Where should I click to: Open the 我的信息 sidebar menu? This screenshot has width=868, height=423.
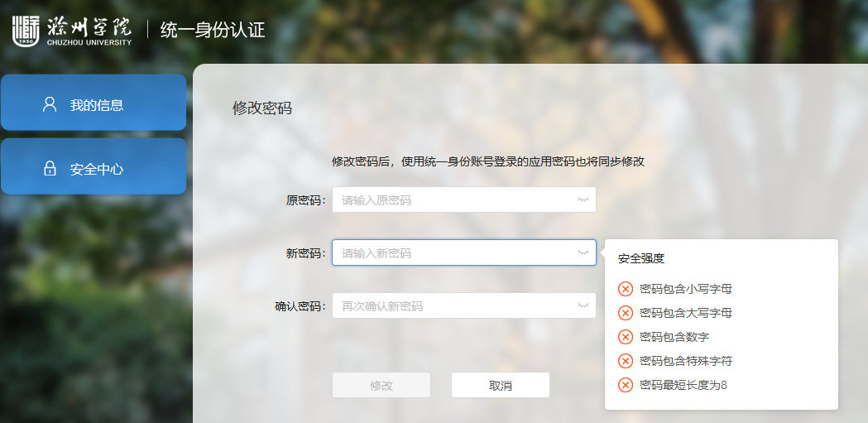94,103
